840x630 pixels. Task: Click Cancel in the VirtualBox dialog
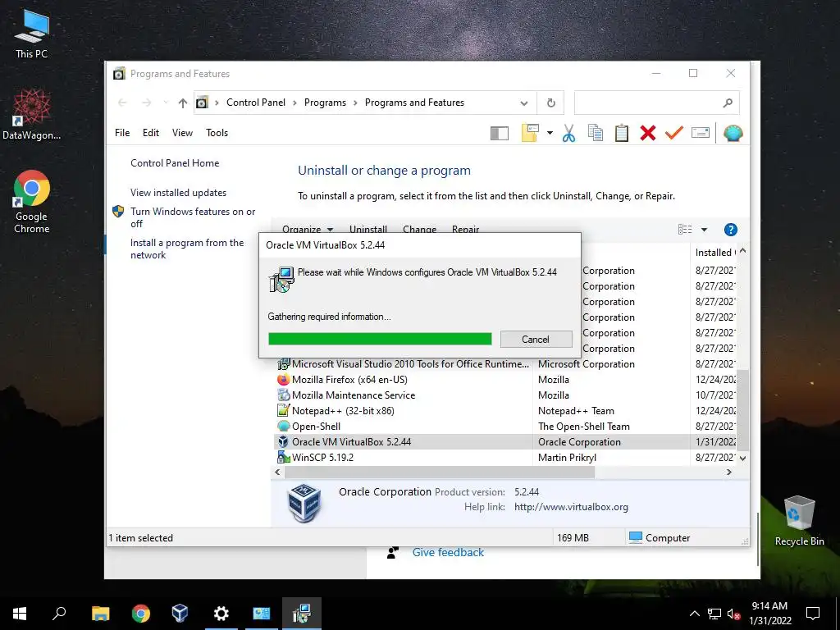[536, 339]
